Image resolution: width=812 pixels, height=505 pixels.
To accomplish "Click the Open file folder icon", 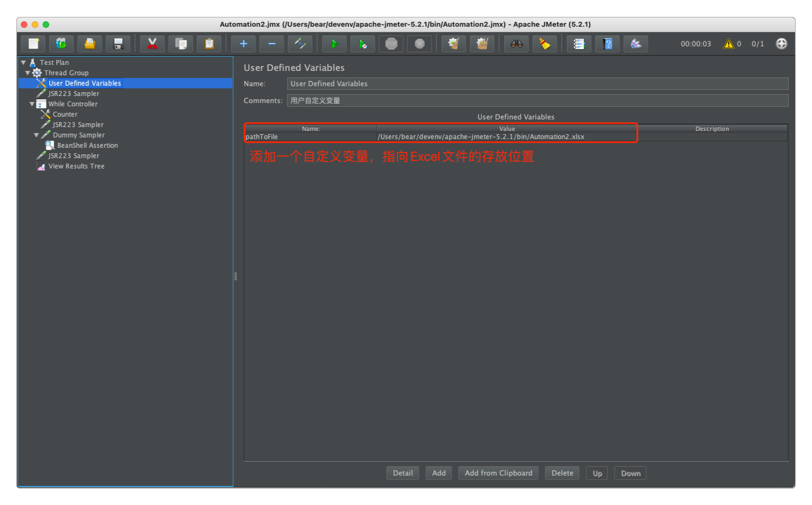I will [90, 44].
